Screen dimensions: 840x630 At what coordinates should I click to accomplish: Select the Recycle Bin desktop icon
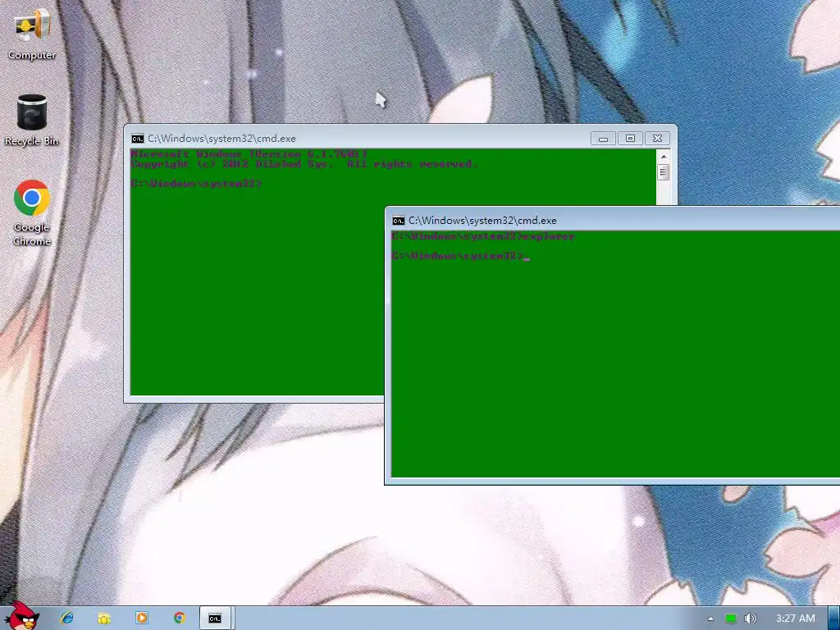coord(32,120)
